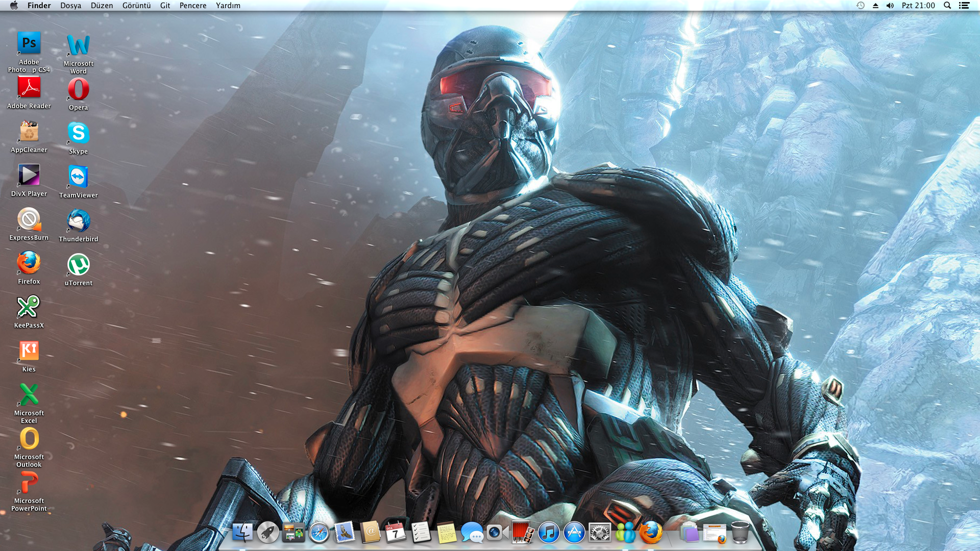Open the Finder menu
Viewport: 980px width, 551px height.
pos(39,6)
